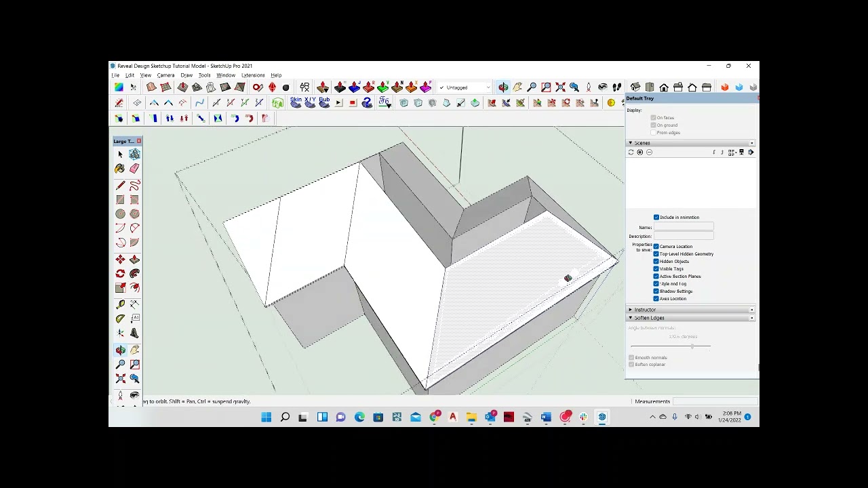Select the Move tool
This screenshot has width=868, height=488.
pos(120,260)
